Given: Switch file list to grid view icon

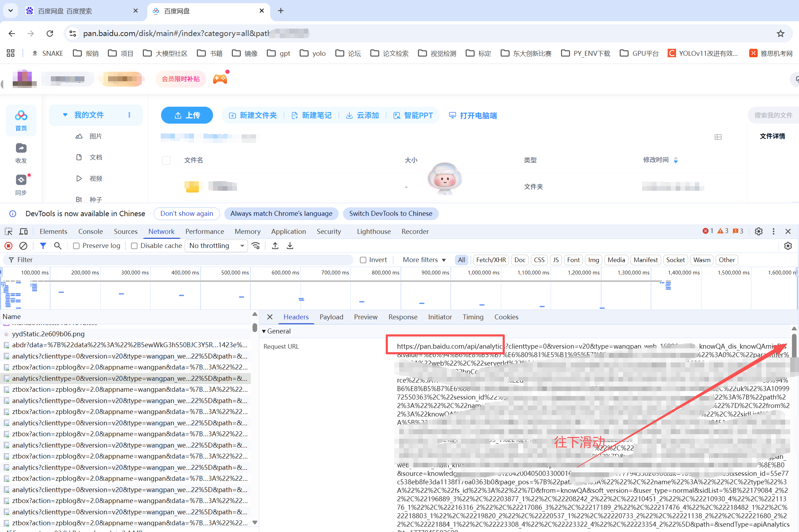Looking at the screenshot, I should (x=718, y=137).
